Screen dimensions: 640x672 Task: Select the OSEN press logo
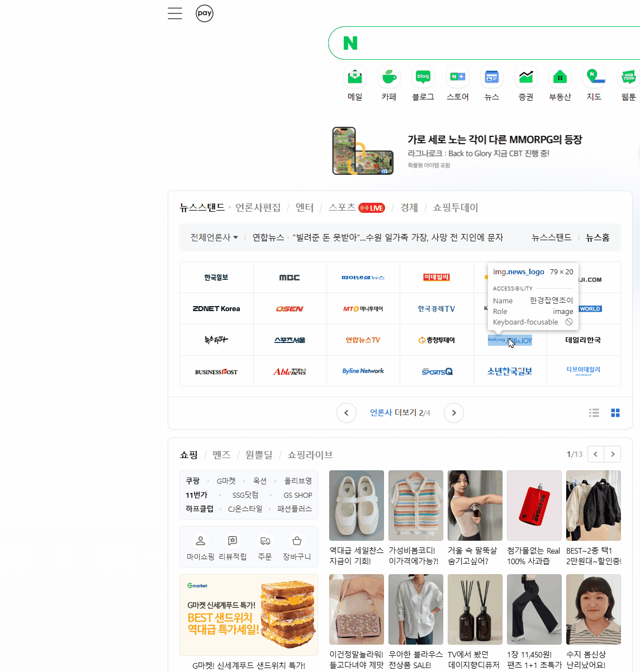290,309
